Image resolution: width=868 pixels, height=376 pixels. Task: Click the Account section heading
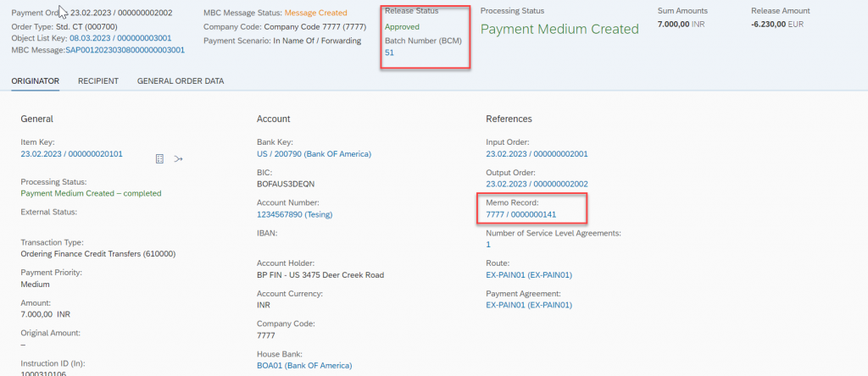[x=274, y=119]
